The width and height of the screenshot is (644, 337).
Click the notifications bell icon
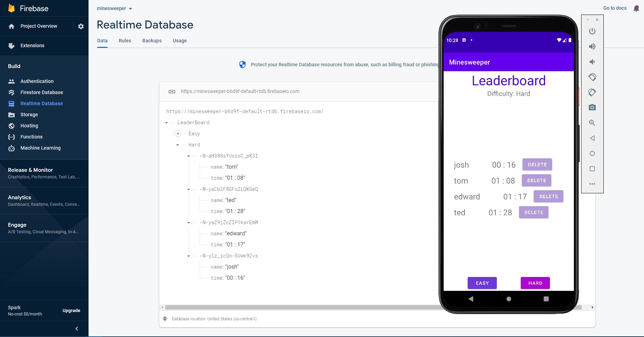(636, 8)
